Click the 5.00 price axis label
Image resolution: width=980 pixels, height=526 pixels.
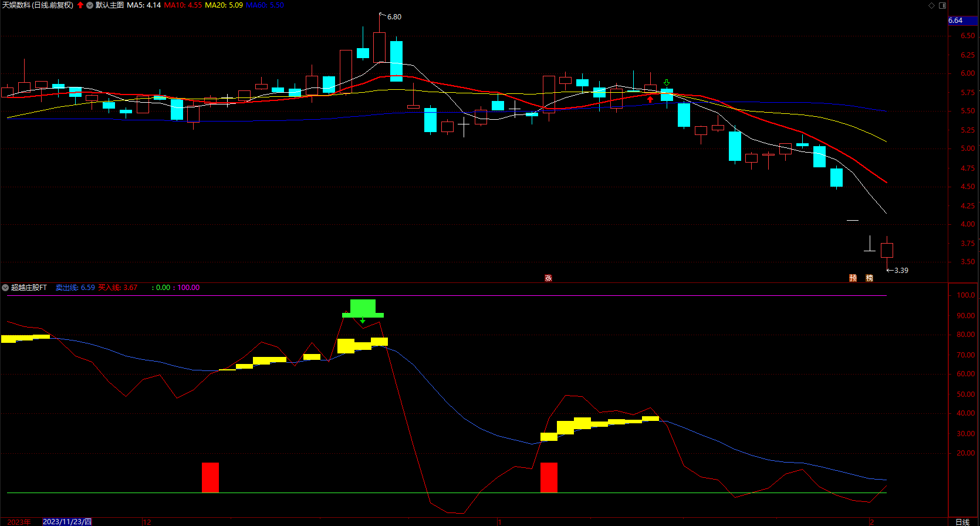968,149
